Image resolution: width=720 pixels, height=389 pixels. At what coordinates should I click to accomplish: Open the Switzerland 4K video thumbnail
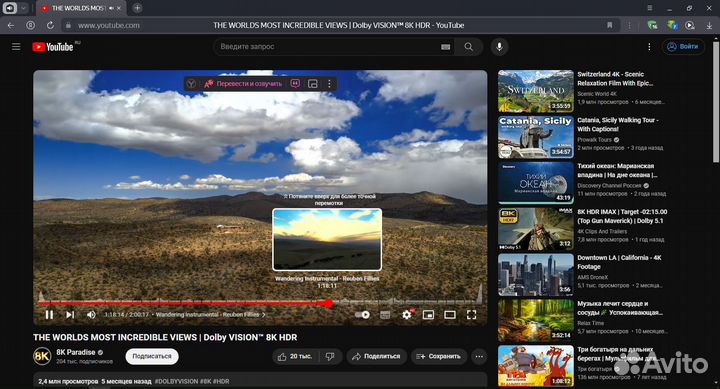pos(535,91)
